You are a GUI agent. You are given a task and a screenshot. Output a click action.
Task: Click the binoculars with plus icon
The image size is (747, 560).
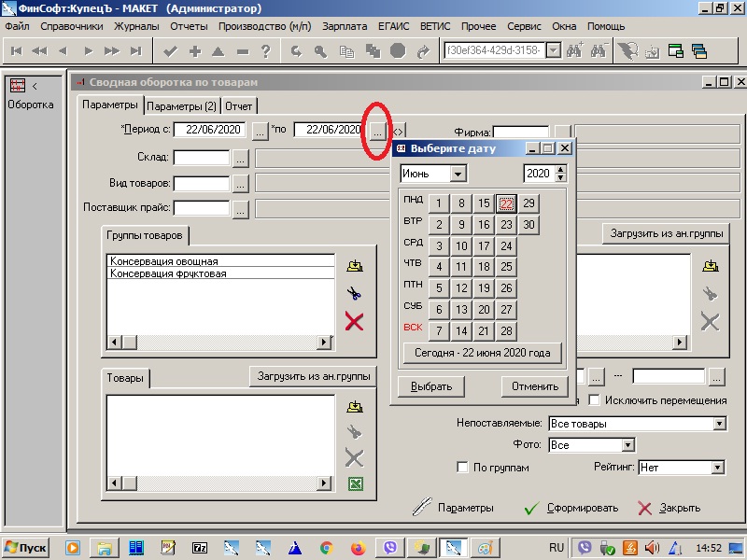tap(574, 50)
